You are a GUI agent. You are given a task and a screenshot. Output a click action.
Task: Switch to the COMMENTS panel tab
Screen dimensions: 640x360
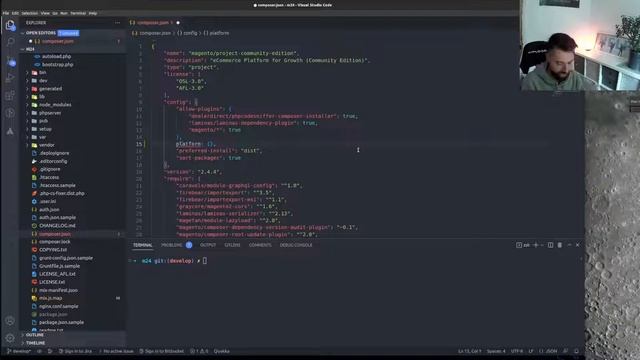(x=260, y=245)
